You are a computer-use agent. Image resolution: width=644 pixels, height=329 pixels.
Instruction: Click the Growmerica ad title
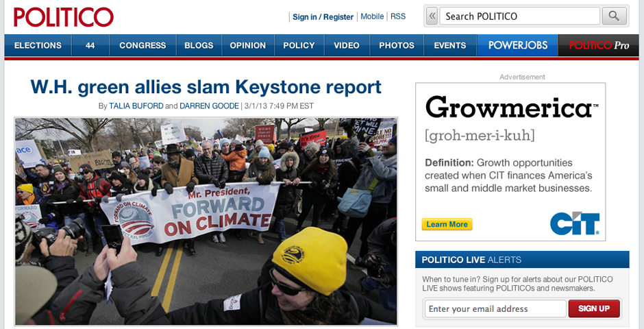[x=511, y=108]
